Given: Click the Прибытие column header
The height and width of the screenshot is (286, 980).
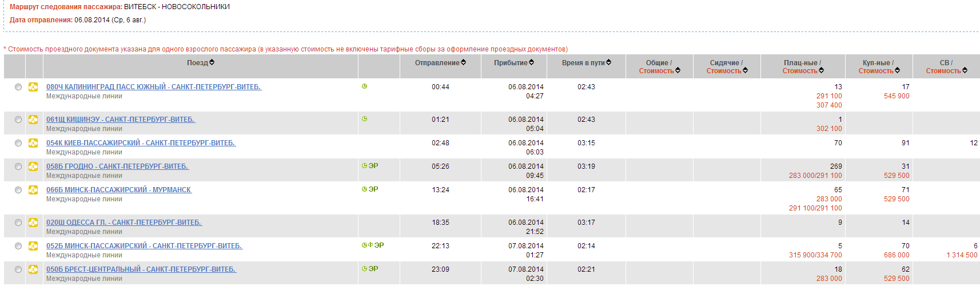Looking at the screenshot, I should (511, 63).
